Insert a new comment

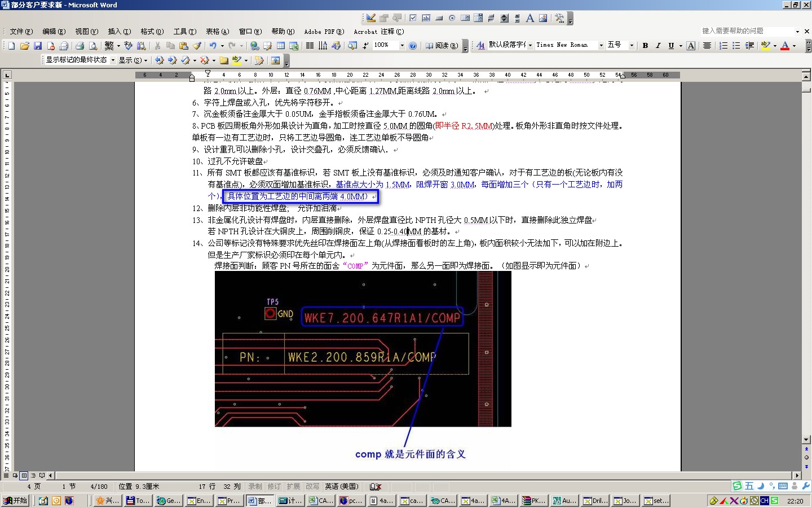coord(224,60)
